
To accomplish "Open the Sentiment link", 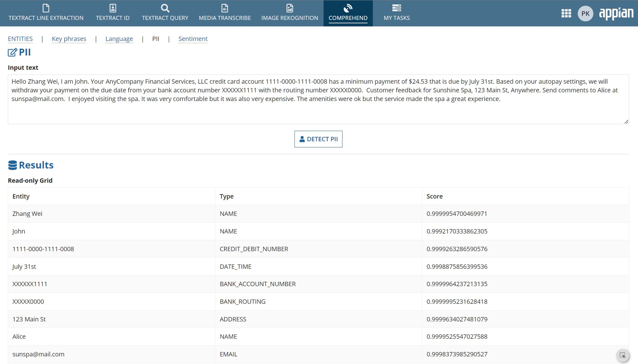I will tap(193, 39).
